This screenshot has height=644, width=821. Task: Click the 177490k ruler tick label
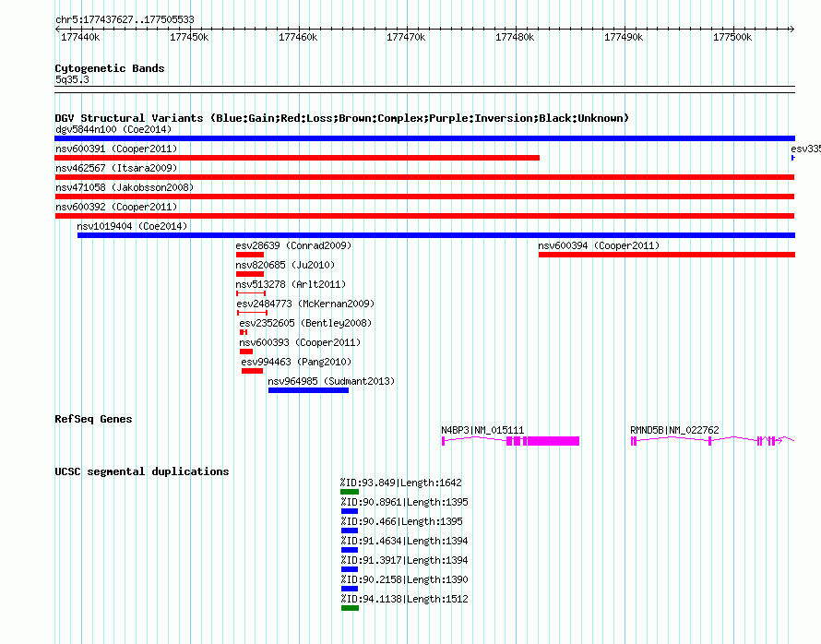(624, 38)
